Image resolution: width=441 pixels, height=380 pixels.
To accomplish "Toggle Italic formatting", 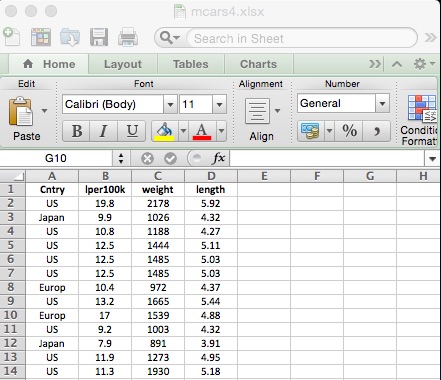I will coord(104,131).
